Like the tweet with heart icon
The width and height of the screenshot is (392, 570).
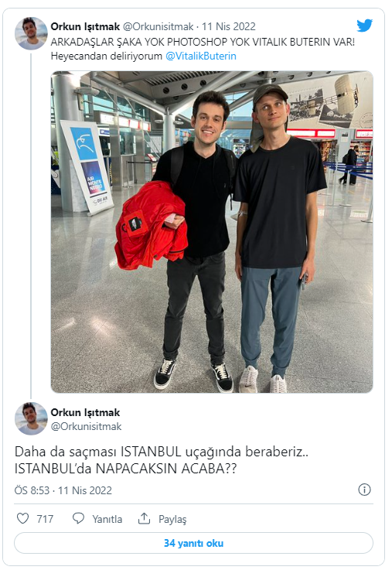point(22,518)
